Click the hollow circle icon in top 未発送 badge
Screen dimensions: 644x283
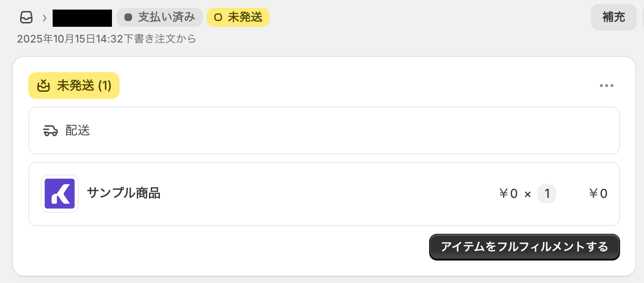coord(218,18)
